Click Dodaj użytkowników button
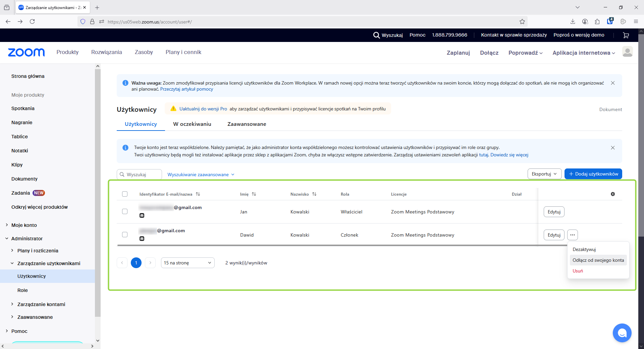The width and height of the screenshot is (644, 349). (x=593, y=174)
